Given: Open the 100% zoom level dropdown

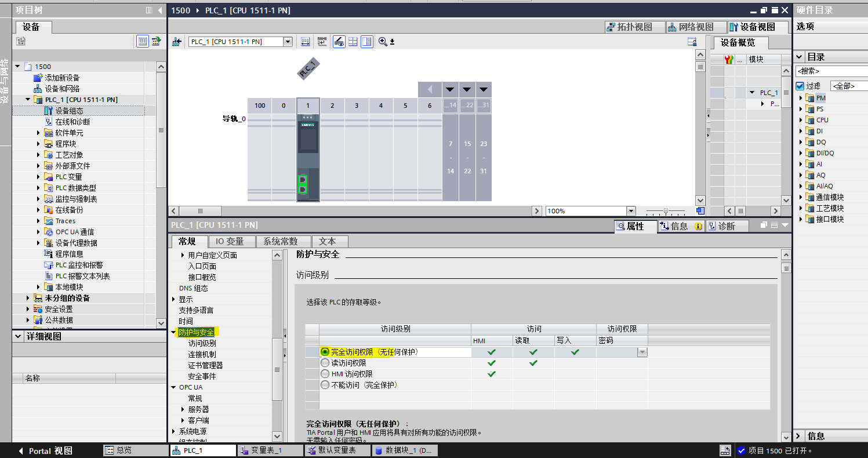Looking at the screenshot, I should coord(631,211).
